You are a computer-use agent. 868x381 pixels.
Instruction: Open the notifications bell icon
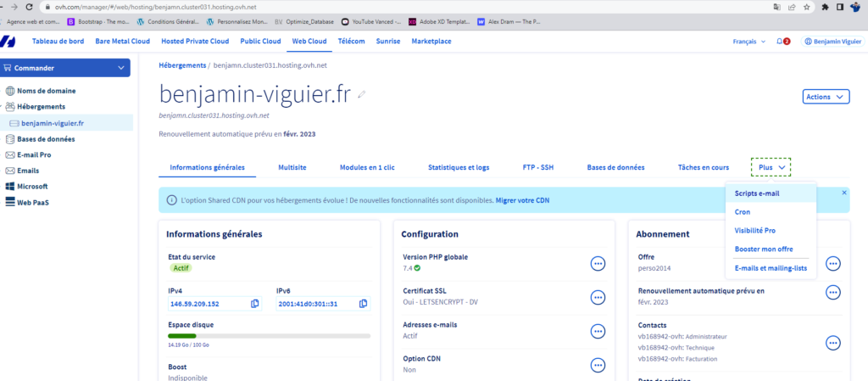[782, 42]
